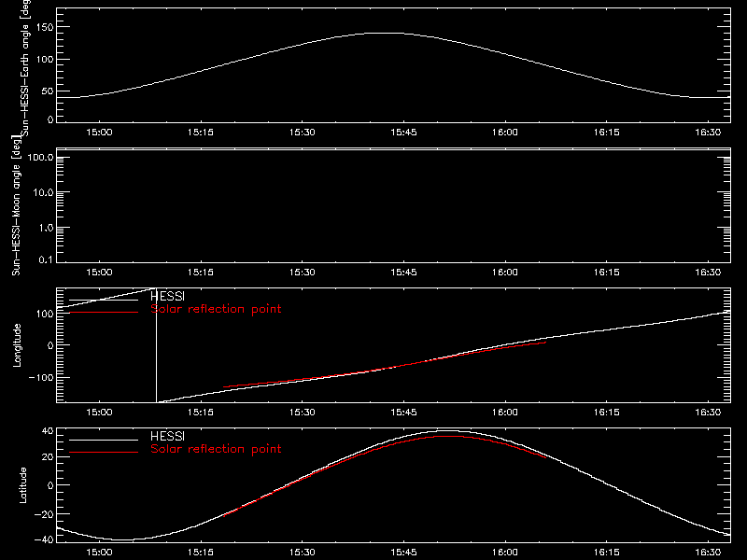Click the 15:00 time label under Earth angle plot
The height and width of the screenshot is (560, 747).
(99, 133)
